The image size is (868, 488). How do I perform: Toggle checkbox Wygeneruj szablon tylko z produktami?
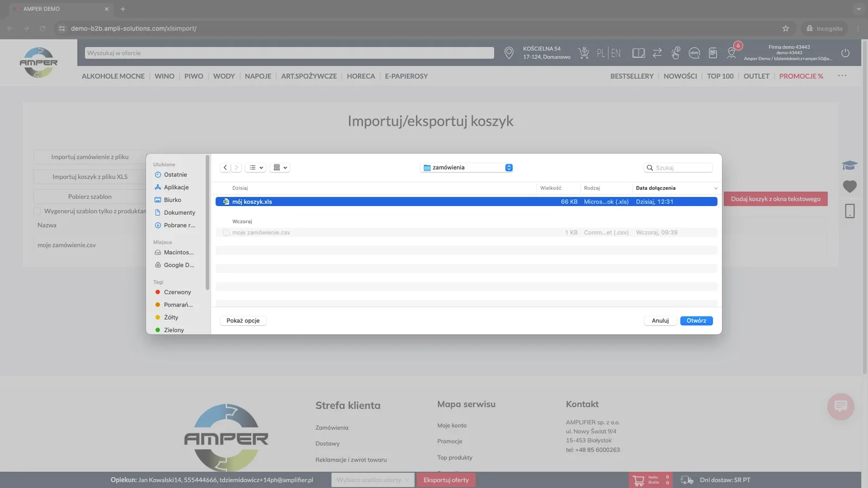point(37,211)
